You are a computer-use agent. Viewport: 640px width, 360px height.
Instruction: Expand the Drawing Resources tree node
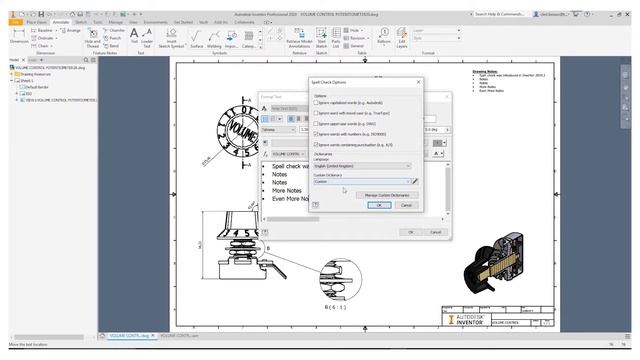(12, 74)
